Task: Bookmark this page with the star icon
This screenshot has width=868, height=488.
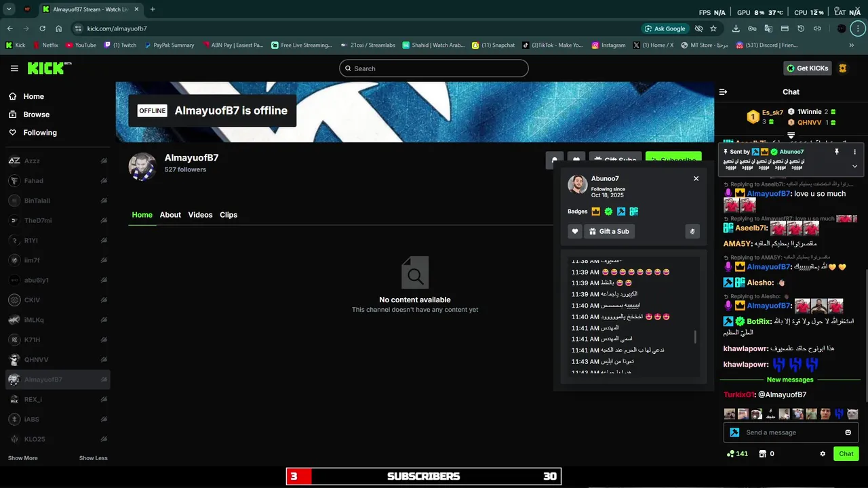Action: tap(713, 28)
